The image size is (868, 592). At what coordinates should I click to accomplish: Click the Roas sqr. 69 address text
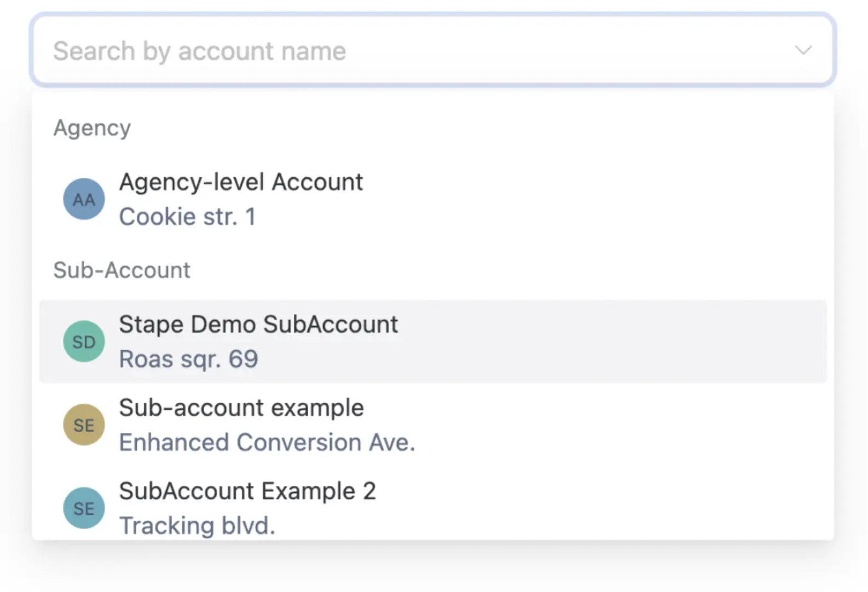click(x=188, y=359)
